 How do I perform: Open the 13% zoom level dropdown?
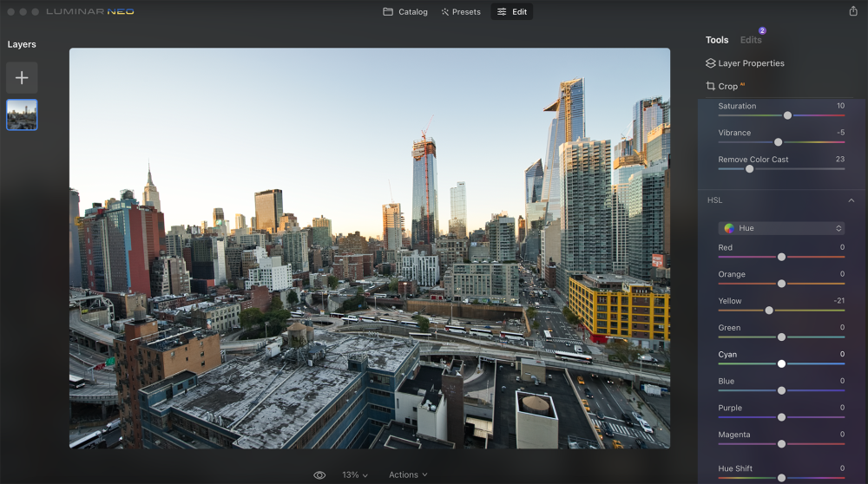[355, 474]
